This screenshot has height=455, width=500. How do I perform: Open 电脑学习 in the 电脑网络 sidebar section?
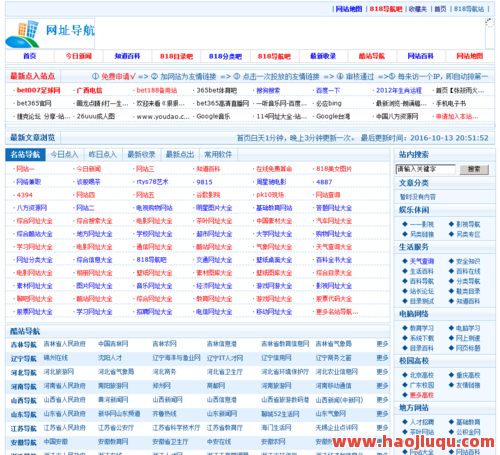(468, 328)
